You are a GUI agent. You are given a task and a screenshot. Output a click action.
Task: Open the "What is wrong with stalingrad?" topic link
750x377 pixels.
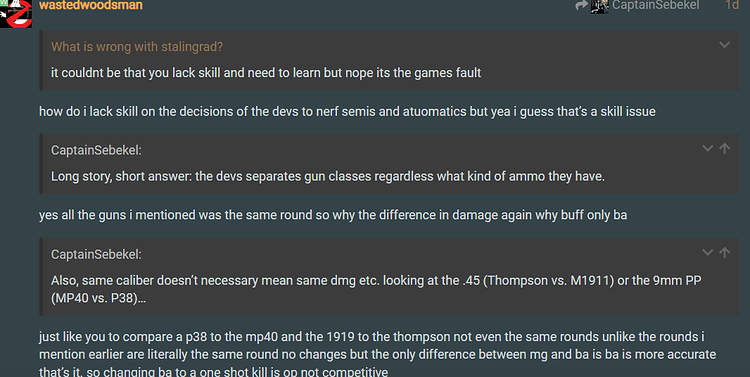click(137, 47)
